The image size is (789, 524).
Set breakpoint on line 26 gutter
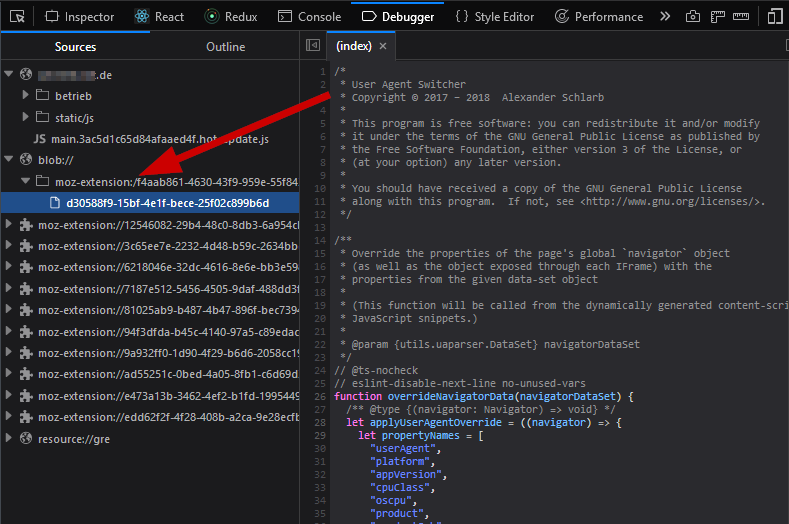point(320,397)
